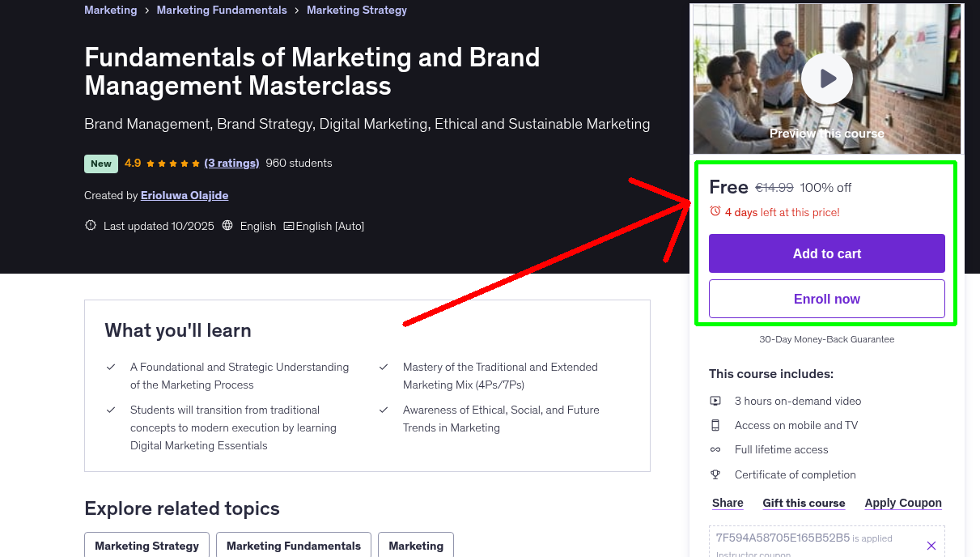The width and height of the screenshot is (980, 557).
Task: Click the certificate of completion trophy icon
Action: point(715,474)
